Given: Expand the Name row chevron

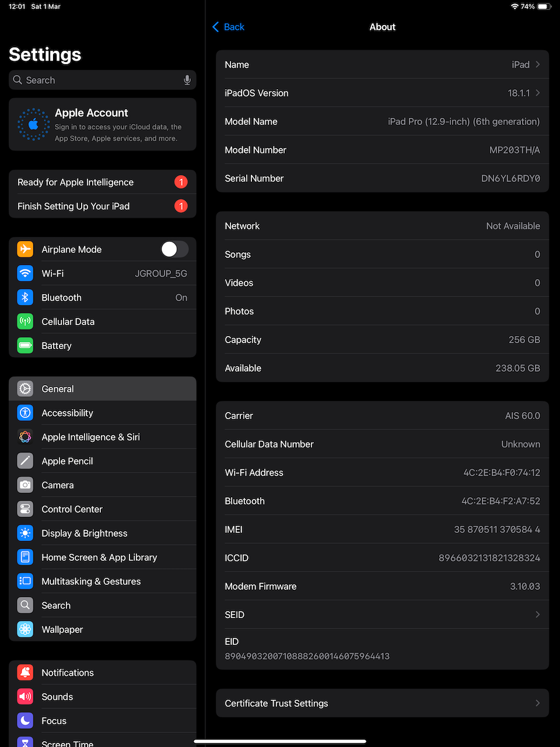Looking at the screenshot, I should click(x=538, y=64).
